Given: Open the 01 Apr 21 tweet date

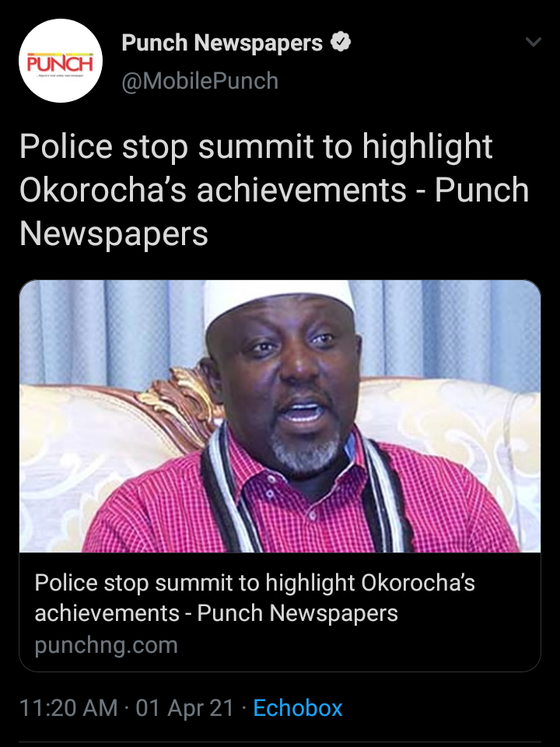Looking at the screenshot, I should [185, 707].
